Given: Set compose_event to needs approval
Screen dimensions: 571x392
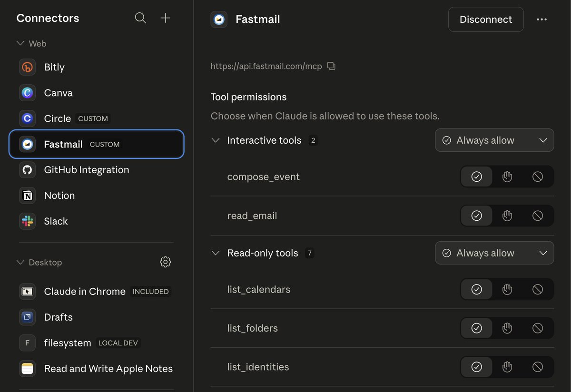Looking at the screenshot, I should (x=507, y=177).
